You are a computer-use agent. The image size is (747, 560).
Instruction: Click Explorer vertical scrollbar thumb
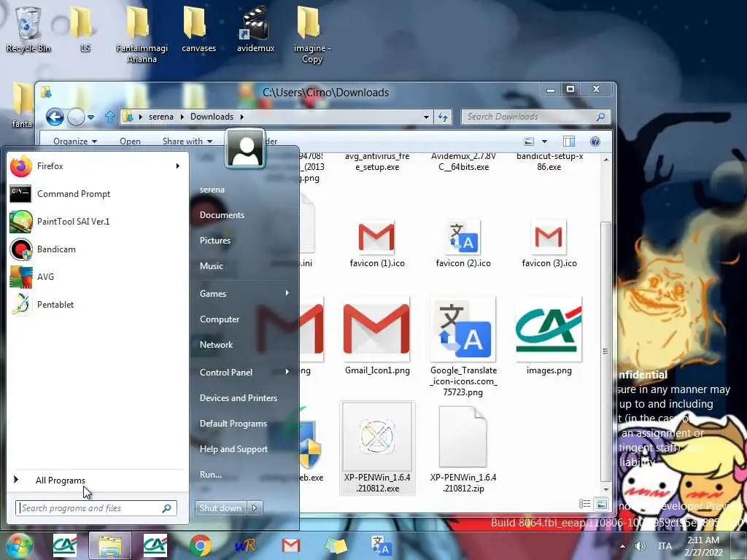point(605,351)
